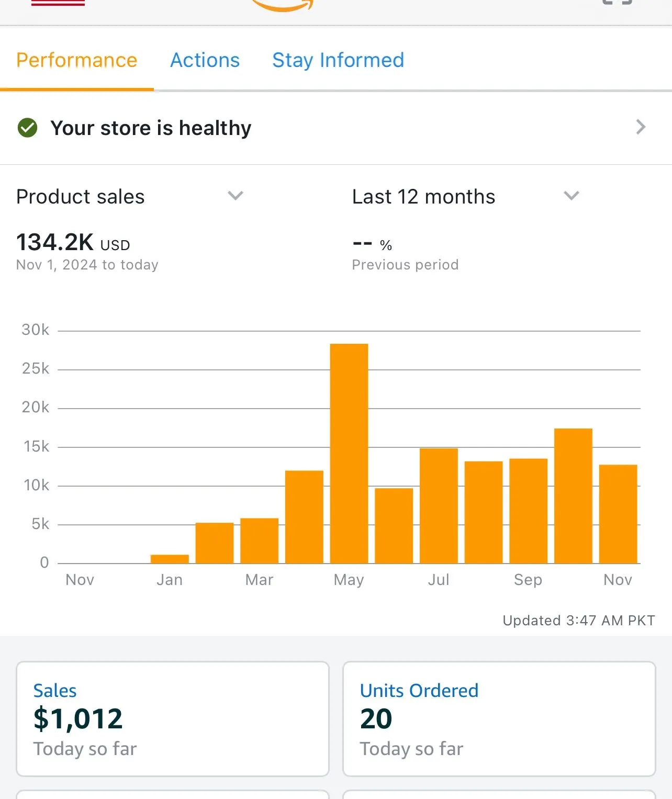Tap the Product sales dropdown chevron
Screen dimensions: 672x799
click(x=236, y=196)
